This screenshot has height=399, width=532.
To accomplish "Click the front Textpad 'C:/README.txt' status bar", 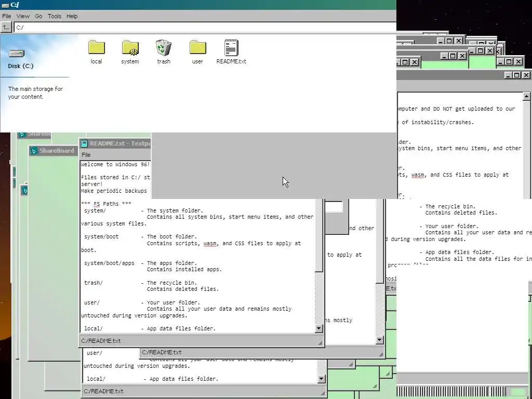I will pyautogui.click(x=202, y=341).
